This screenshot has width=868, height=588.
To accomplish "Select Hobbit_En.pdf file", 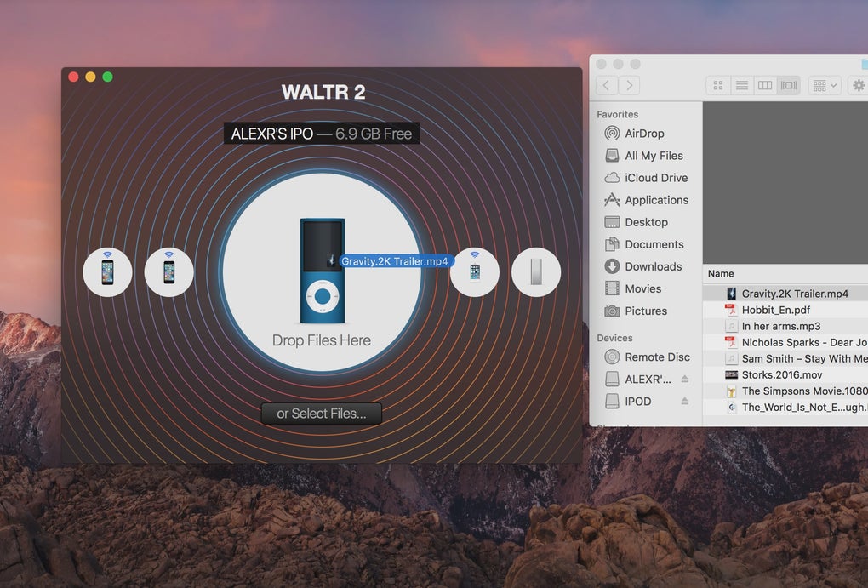I will pos(785,310).
